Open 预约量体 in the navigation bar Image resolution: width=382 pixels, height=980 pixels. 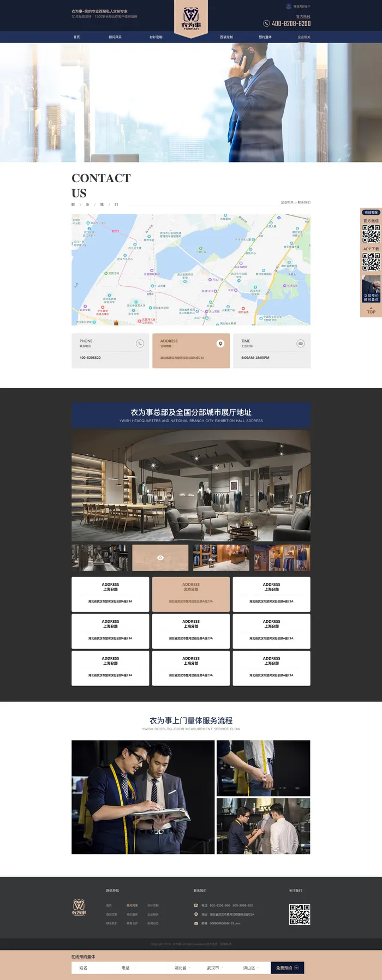[265, 37]
